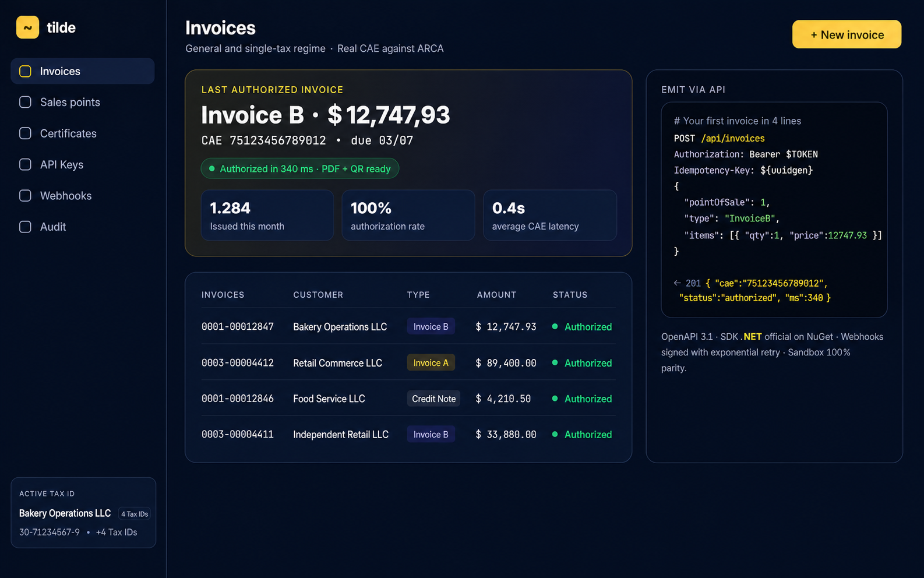This screenshot has width=924, height=578.
Task: Click the Invoices sidebar icon
Action: pos(25,71)
